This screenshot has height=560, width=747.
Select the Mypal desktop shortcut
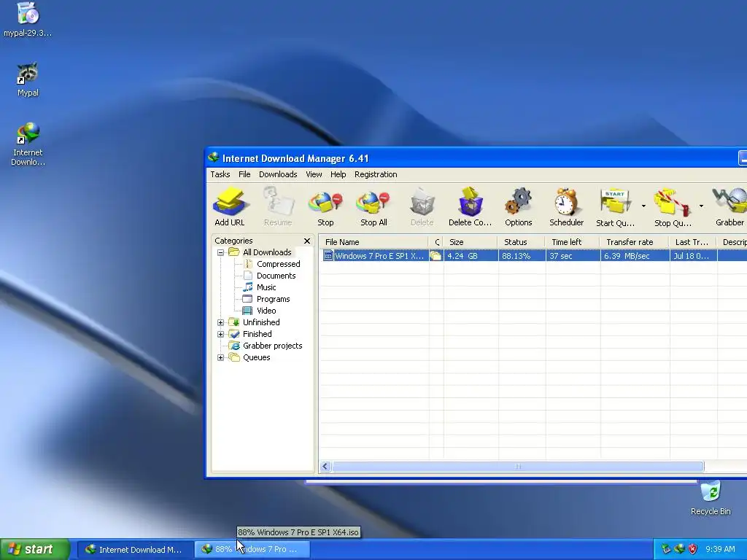[28, 79]
